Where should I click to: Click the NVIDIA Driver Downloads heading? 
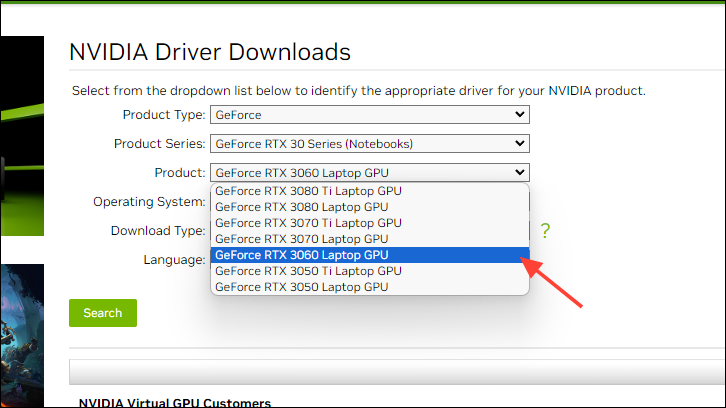tap(210, 52)
